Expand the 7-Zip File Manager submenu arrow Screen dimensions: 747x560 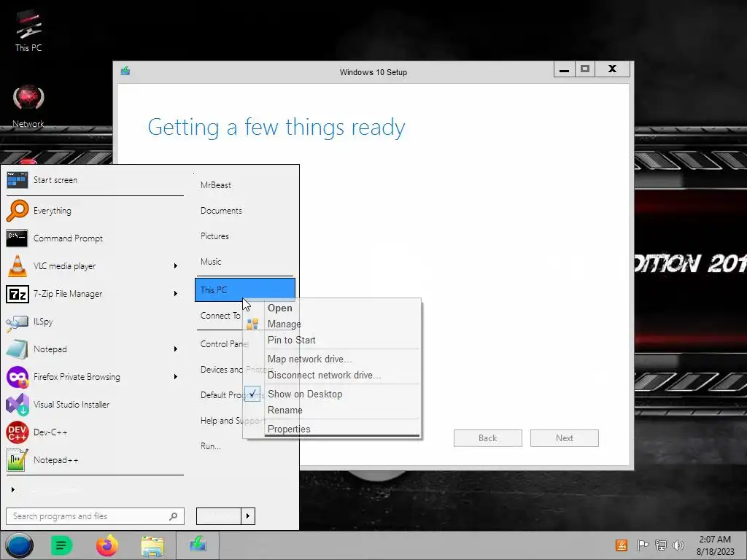click(176, 294)
